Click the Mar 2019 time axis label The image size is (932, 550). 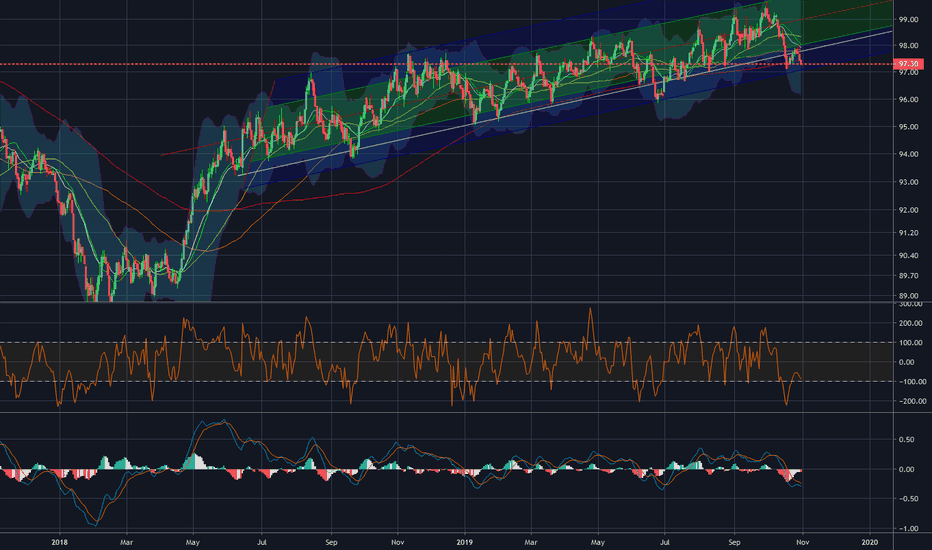tap(531, 542)
